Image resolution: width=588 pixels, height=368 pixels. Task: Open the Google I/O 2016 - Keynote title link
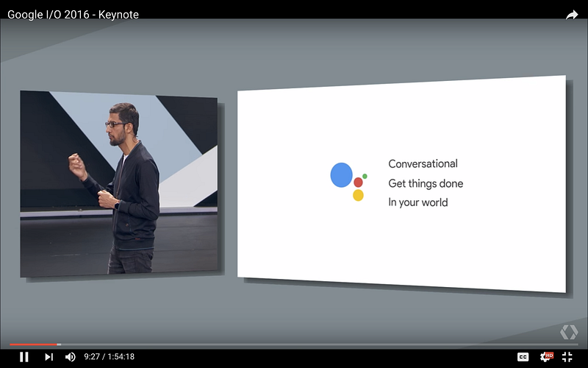(x=73, y=15)
